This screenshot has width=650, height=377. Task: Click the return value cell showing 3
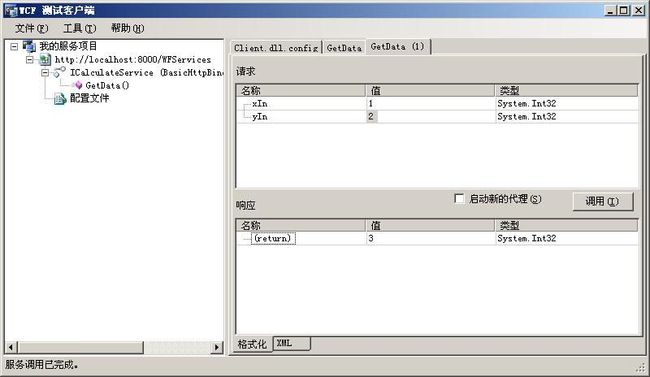click(430, 238)
